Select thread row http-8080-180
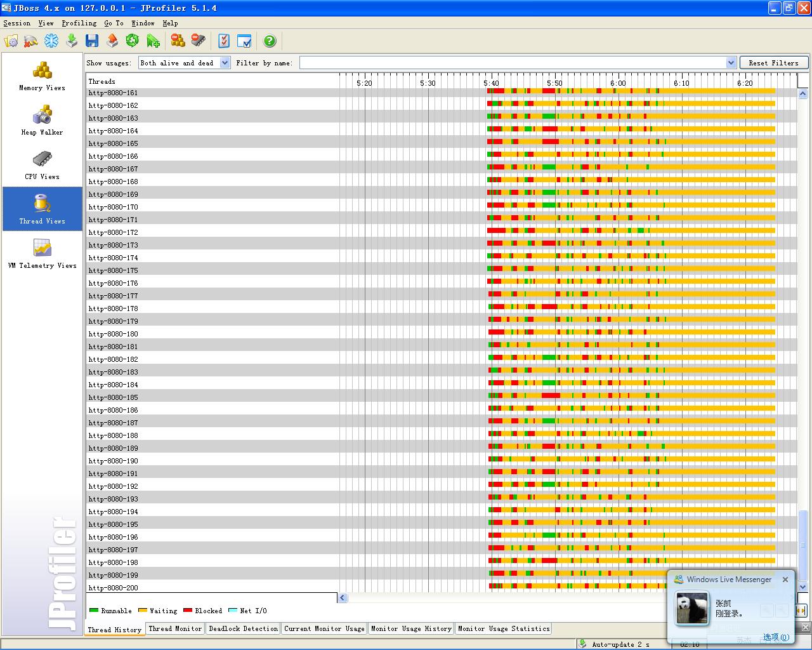The image size is (812, 650). coord(441,333)
